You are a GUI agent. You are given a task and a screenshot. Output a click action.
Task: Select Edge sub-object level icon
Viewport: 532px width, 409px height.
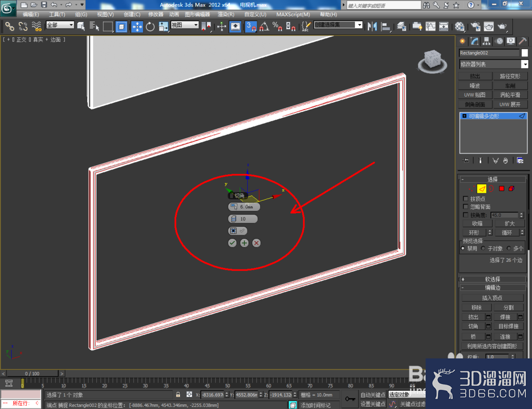click(481, 189)
